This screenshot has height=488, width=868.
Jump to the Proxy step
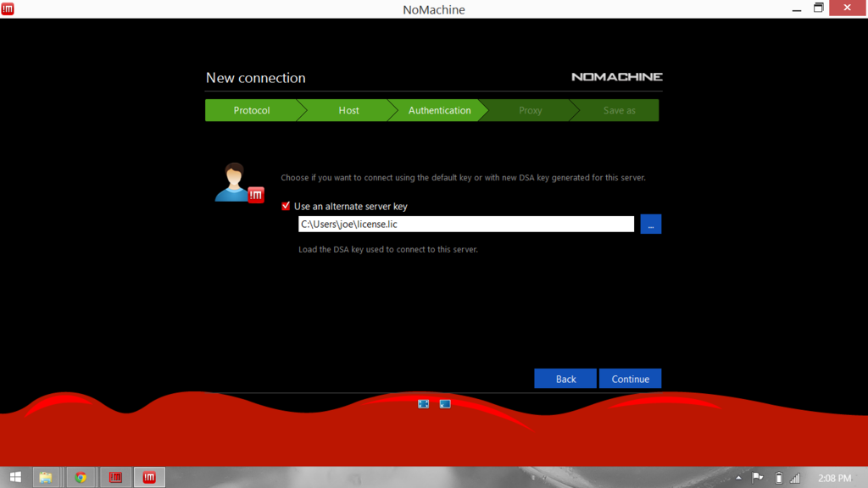point(530,110)
